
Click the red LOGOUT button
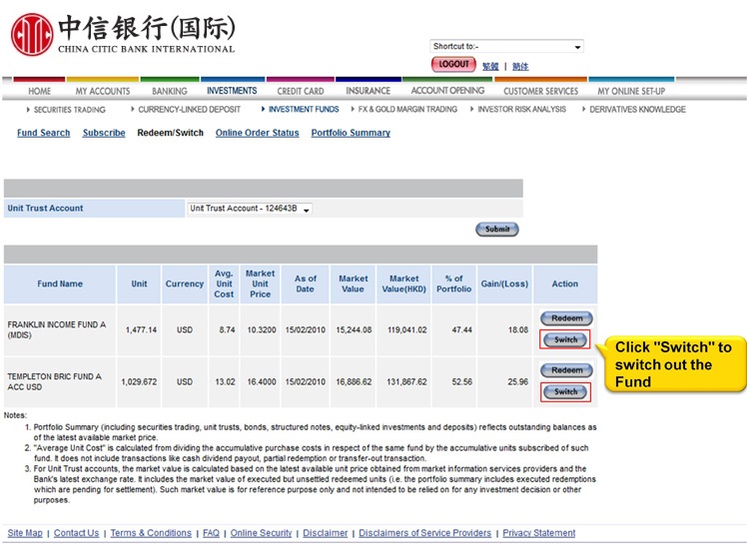point(453,64)
